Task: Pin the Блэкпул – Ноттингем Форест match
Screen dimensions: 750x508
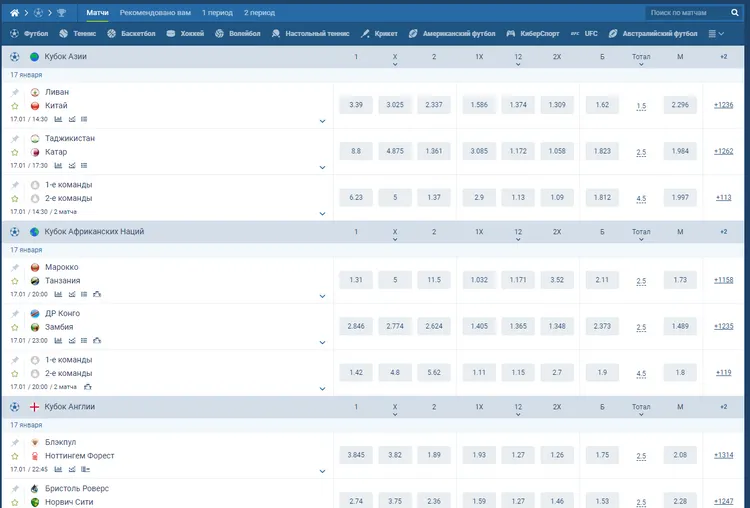Action: pos(15,442)
